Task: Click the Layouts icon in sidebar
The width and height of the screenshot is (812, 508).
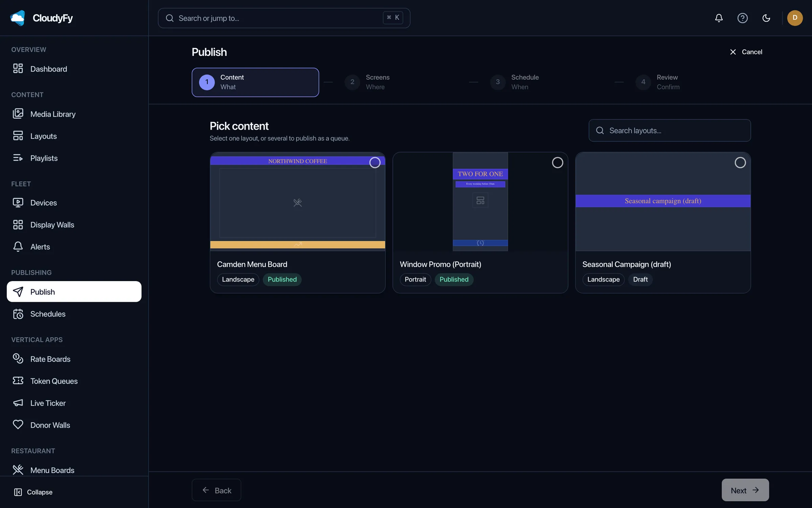Action: pyautogui.click(x=18, y=136)
